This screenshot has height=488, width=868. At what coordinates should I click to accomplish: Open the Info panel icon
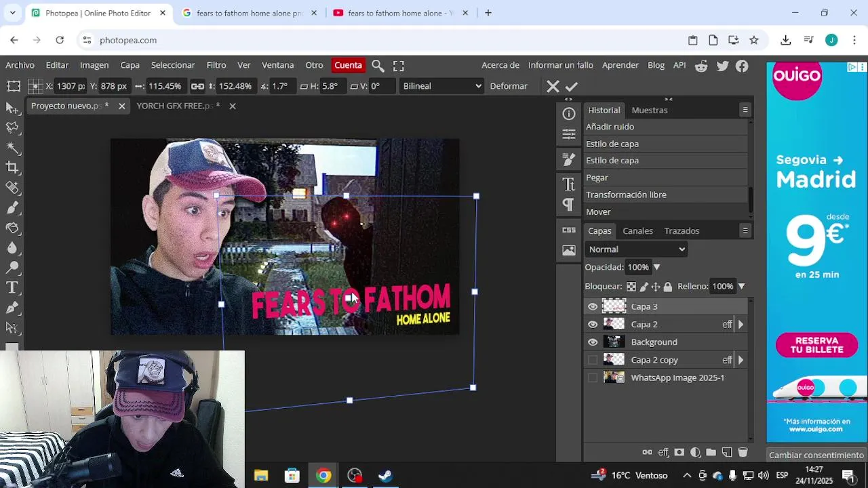point(569,114)
